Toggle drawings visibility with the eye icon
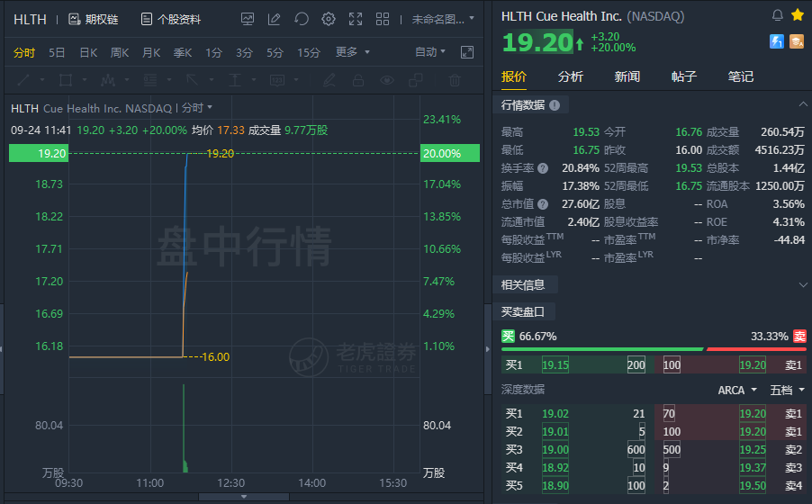This screenshot has height=504, width=812. click(x=387, y=80)
